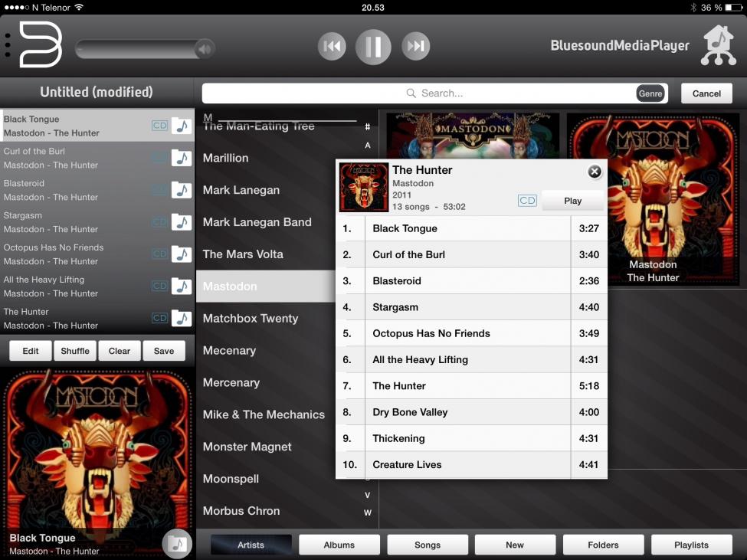
Task: Tap CD badge on The Hunter queue row
Action: click(x=159, y=318)
